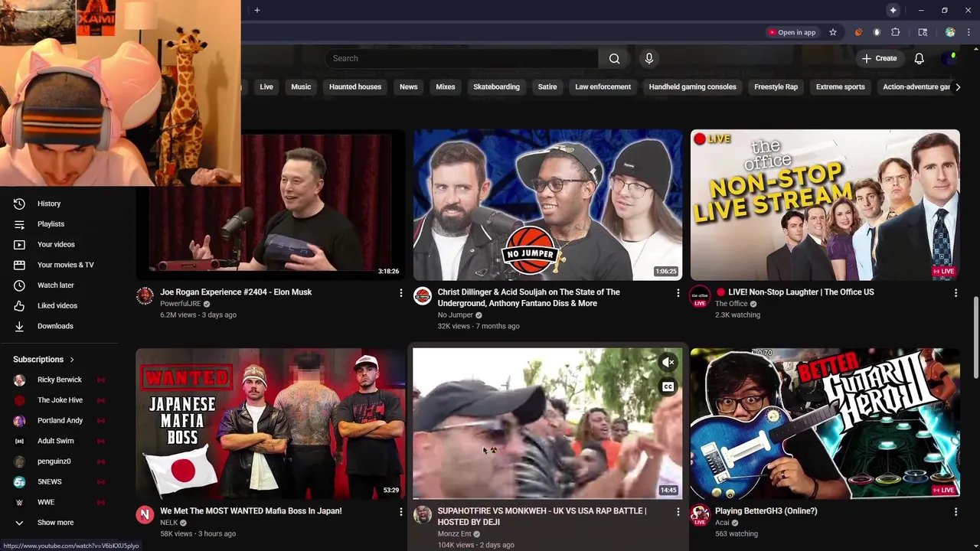The height and width of the screenshot is (551, 980).
Task: Open No Jumper video thumbnail
Action: click(x=547, y=204)
